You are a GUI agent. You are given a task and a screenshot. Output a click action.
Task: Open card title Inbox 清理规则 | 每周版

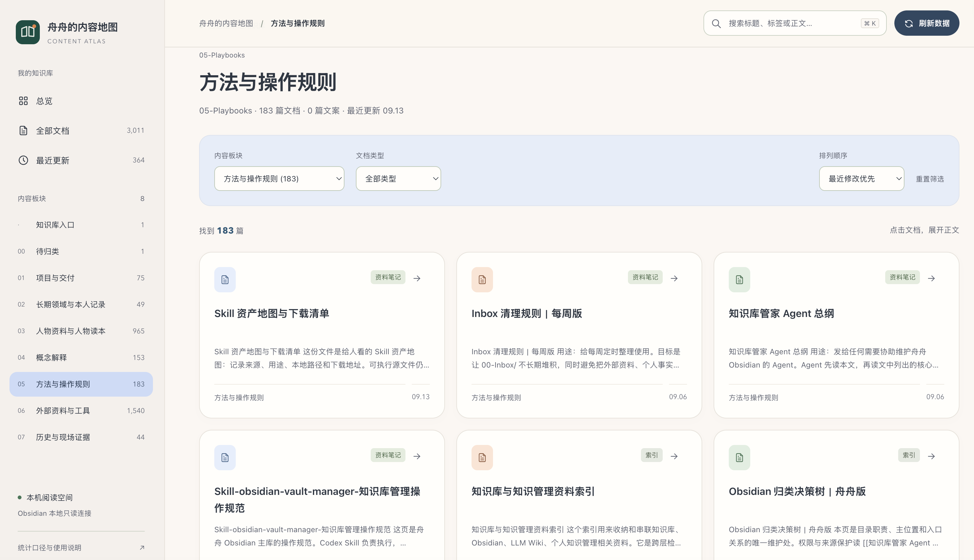pos(527,313)
